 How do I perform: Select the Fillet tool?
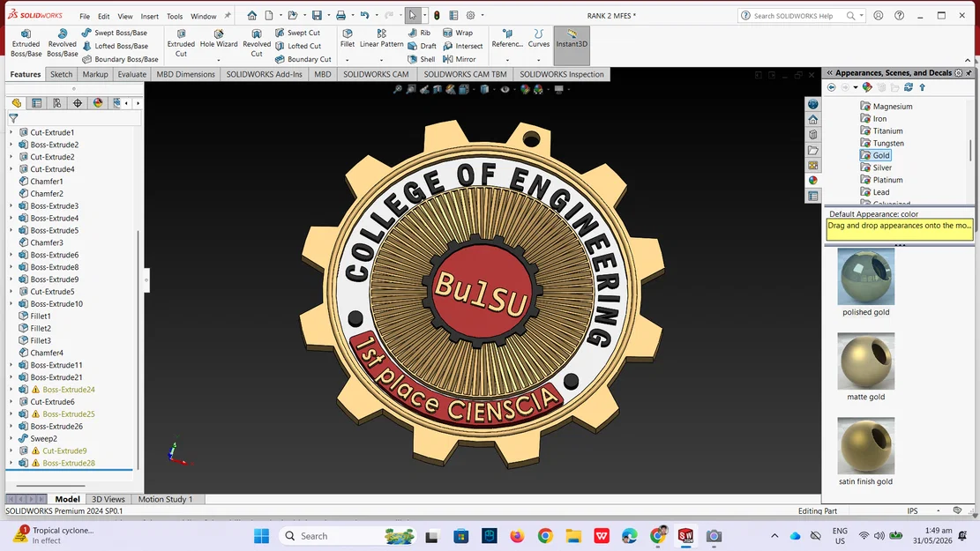(x=348, y=39)
